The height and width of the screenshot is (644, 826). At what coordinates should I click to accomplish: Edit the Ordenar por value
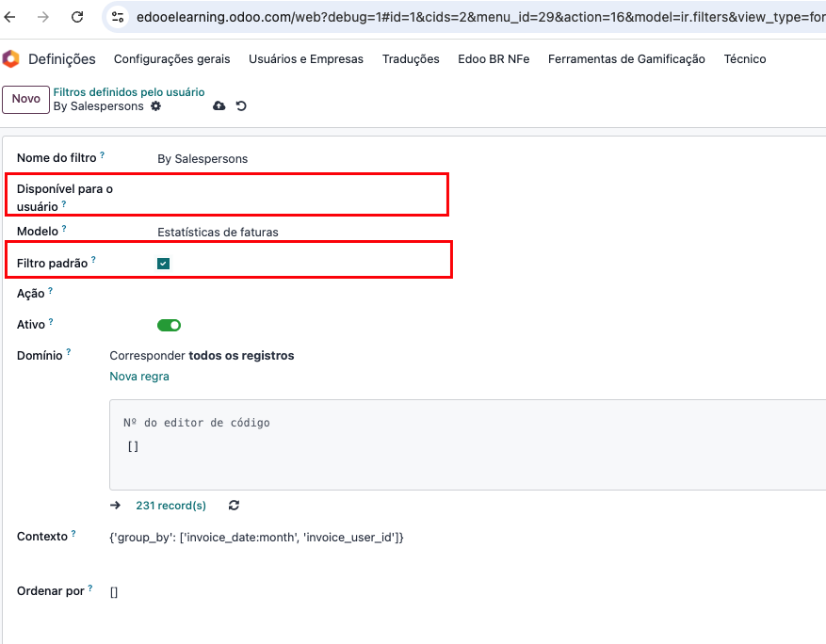pos(114,592)
